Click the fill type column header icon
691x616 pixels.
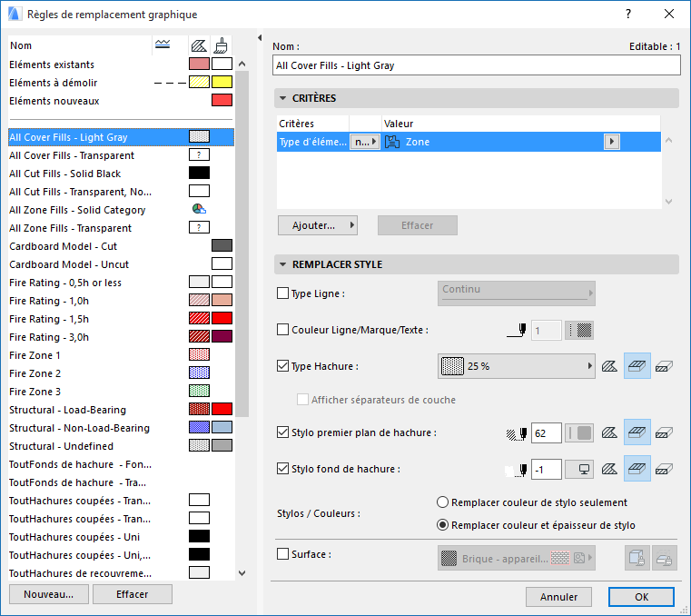pyautogui.click(x=199, y=45)
